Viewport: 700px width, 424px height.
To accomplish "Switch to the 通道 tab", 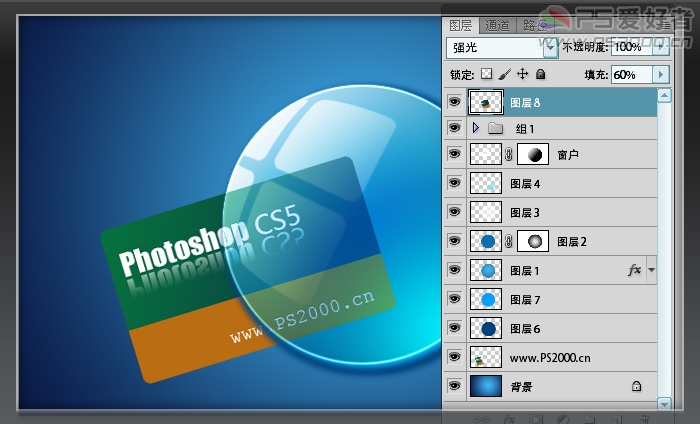I will [497, 26].
